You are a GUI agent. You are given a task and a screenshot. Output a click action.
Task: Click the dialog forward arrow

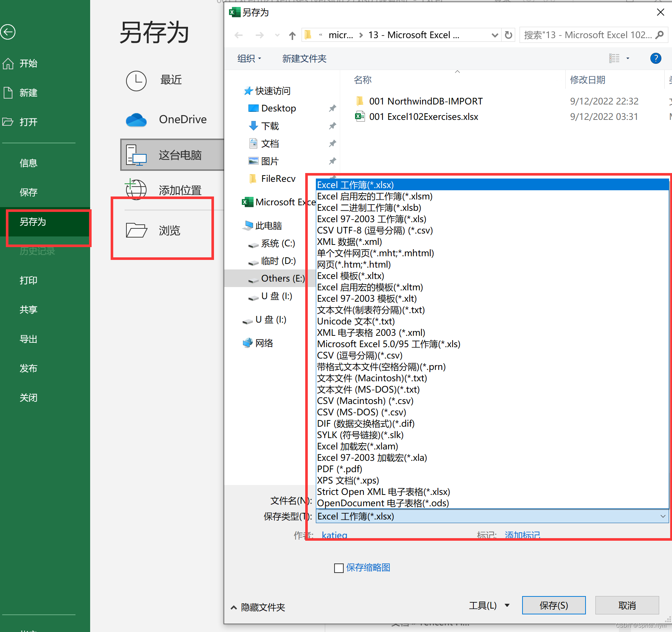pos(259,35)
